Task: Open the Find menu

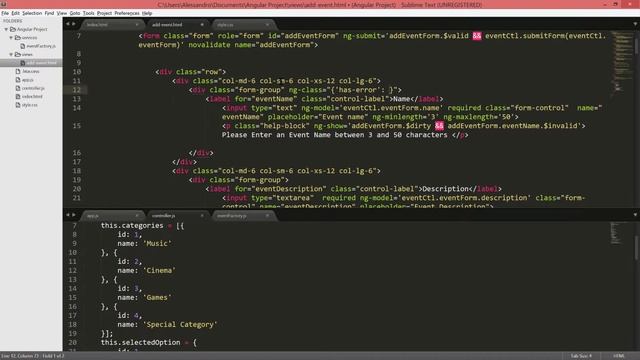Action: coord(49,13)
